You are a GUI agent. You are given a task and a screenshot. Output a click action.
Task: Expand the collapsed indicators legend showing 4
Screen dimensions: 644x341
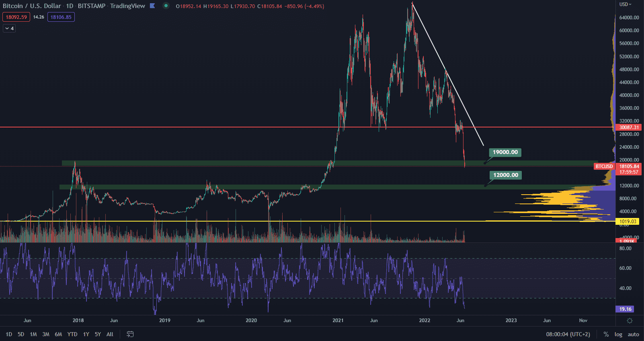coord(9,28)
